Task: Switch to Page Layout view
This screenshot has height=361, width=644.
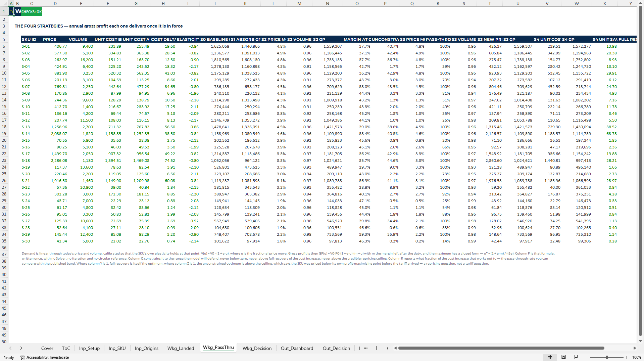Action: click(563, 357)
